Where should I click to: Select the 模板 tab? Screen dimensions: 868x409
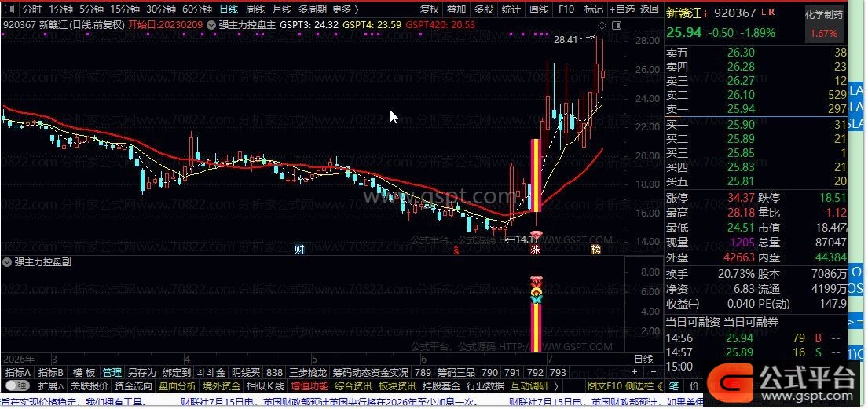coord(83,372)
